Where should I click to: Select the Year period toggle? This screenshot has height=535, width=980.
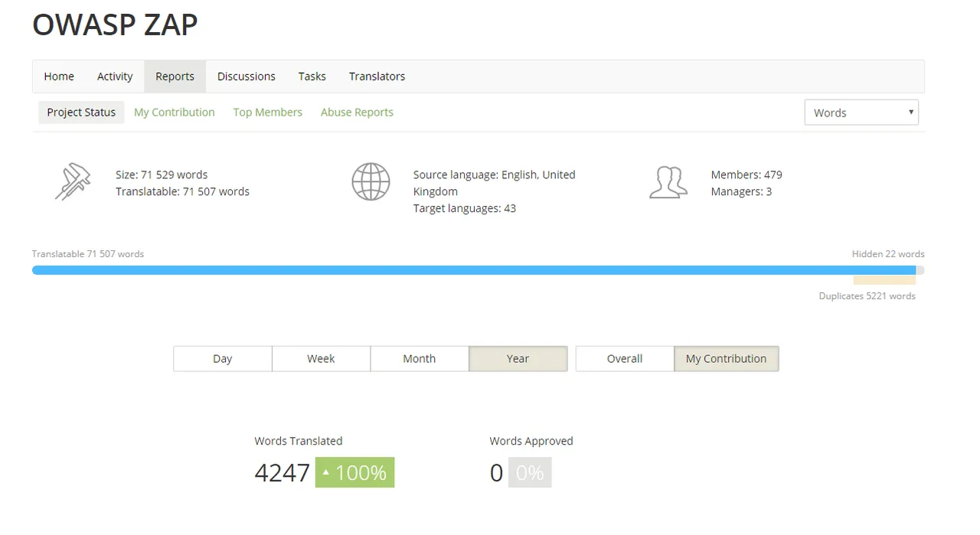coord(518,358)
